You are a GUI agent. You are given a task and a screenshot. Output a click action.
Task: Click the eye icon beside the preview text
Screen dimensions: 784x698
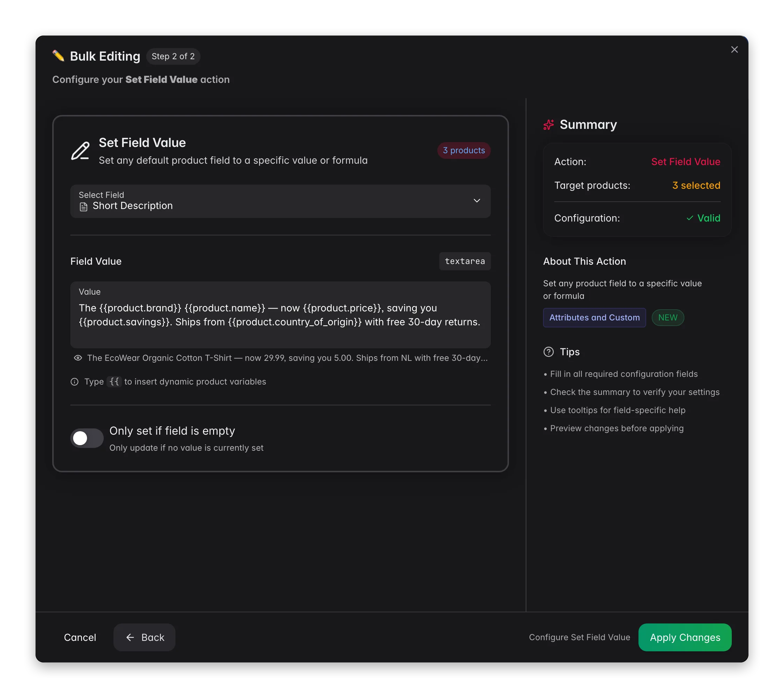[x=78, y=358]
